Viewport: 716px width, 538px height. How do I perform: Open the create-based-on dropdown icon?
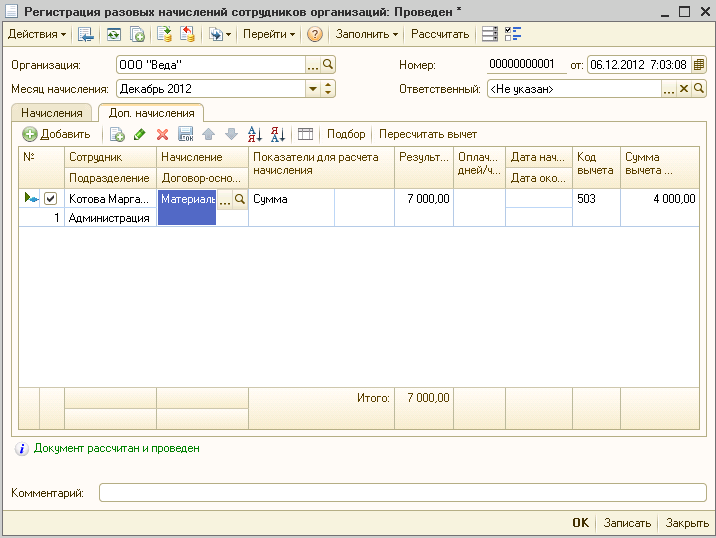[x=220, y=34]
